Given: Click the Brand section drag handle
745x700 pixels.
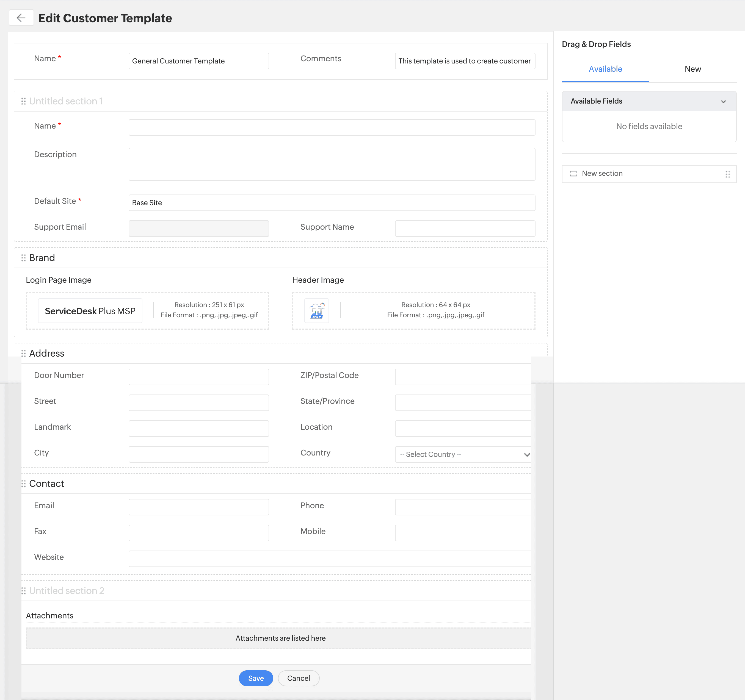Looking at the screenshot, I should pos(23,258).
